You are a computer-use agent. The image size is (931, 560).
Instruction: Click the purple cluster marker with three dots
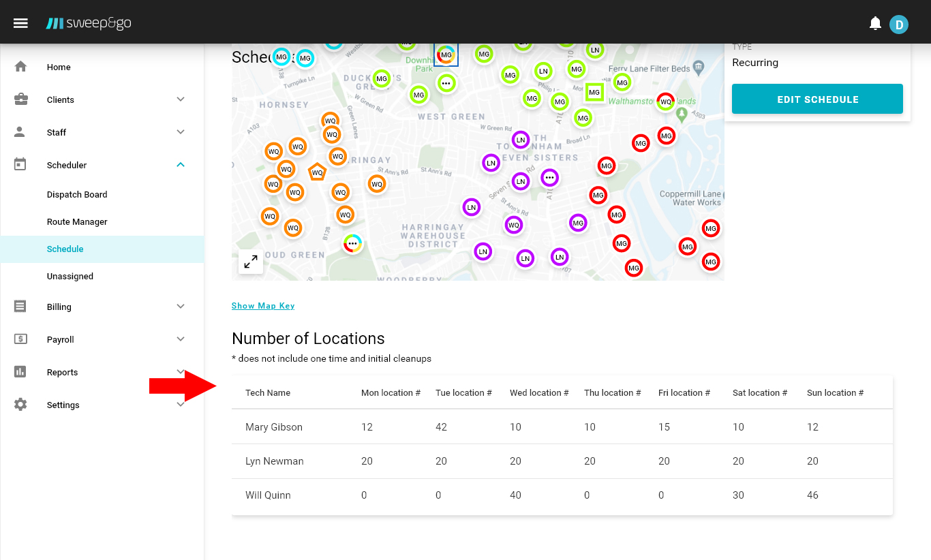coord(549,178)
